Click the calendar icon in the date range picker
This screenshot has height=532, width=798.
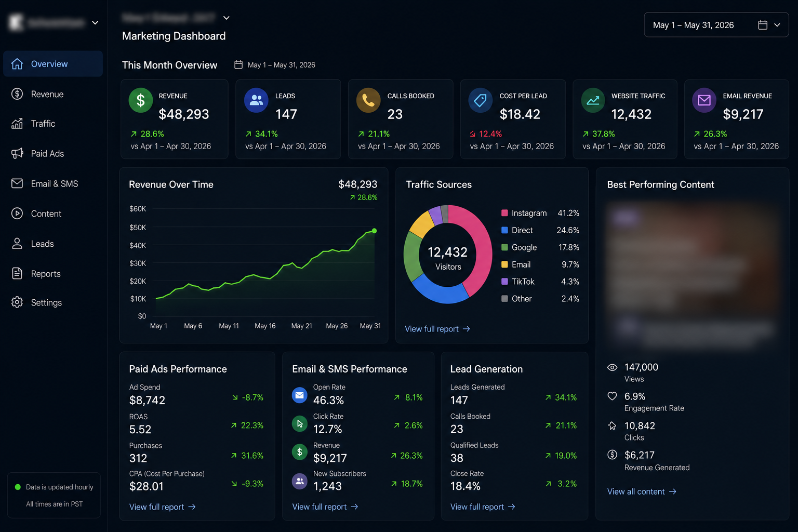point(763,25)
